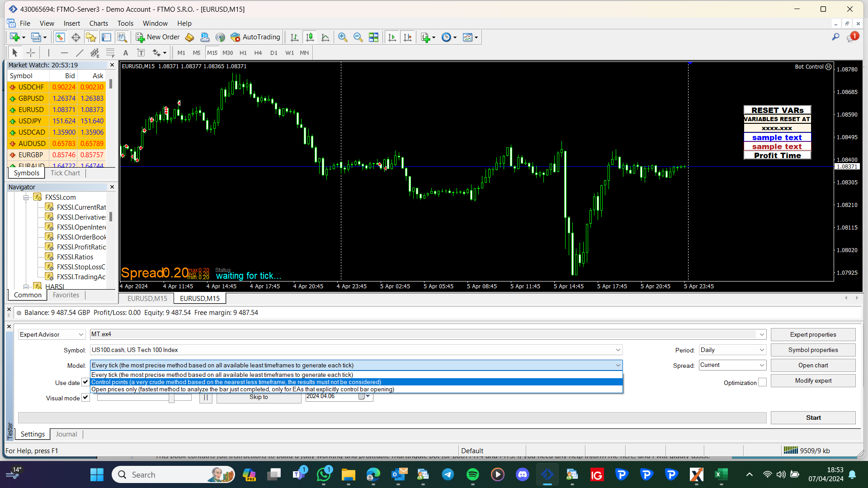Screen dimensions: 868x488
Task: Uncheck the Use date checkbox
Action: 85,382
